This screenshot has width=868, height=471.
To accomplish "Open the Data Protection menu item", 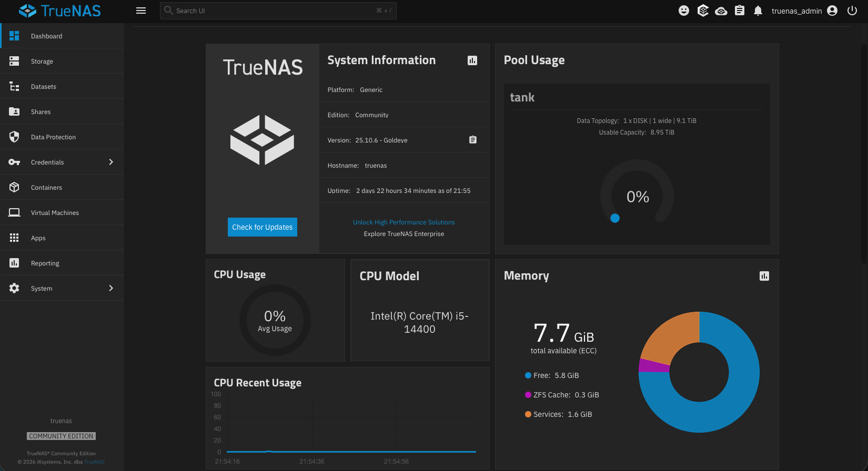I will pos(62,137).
